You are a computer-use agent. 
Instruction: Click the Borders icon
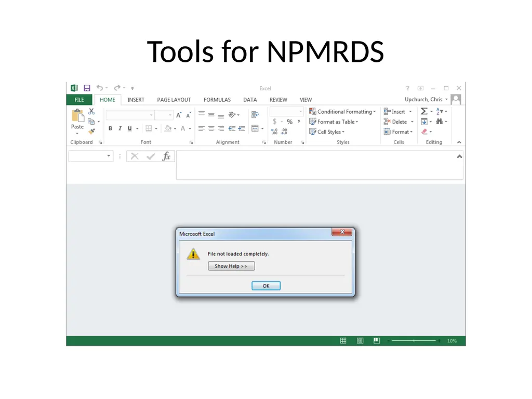(x=149, y=129)
